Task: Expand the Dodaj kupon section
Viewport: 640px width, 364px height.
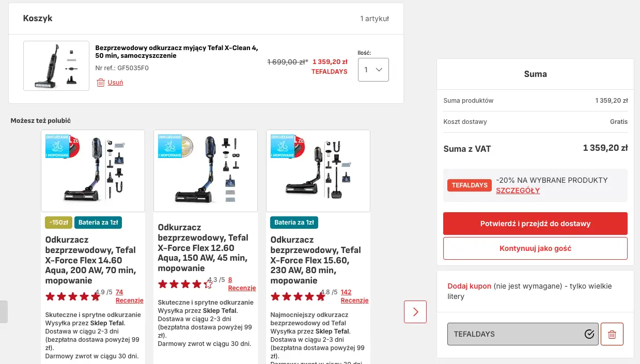Action: pos(470,286)
